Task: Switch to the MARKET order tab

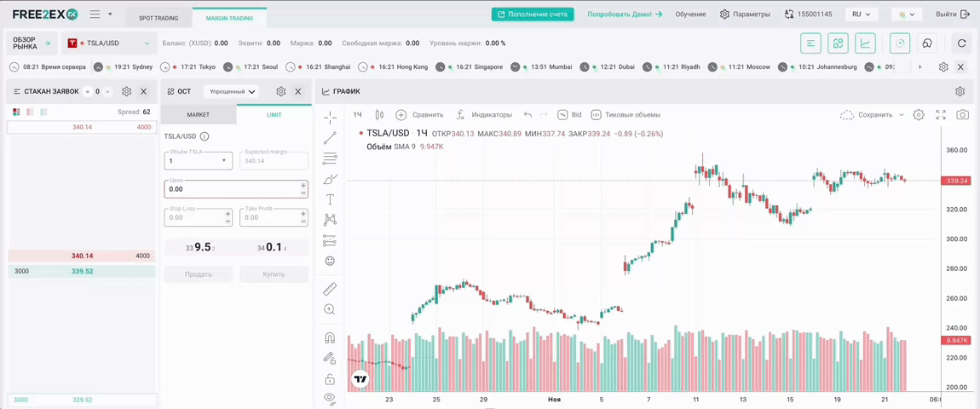Action: pos(198,114)
